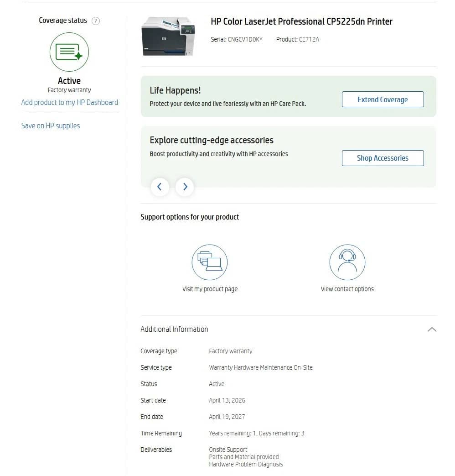Viewport: 455px width, 476px height.
Task: Click the View contact options label
Action: tap(347, 289)
